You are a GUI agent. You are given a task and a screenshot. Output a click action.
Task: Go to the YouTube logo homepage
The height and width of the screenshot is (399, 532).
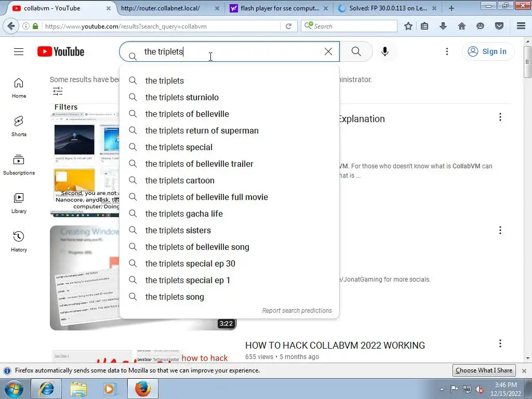[x=61, y=51]
